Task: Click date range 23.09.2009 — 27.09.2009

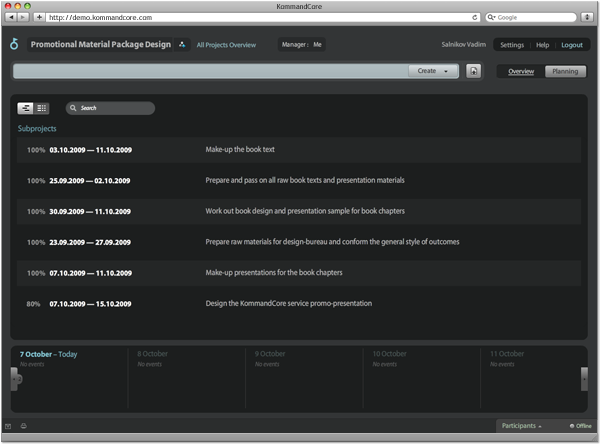Action: point(90,242)
